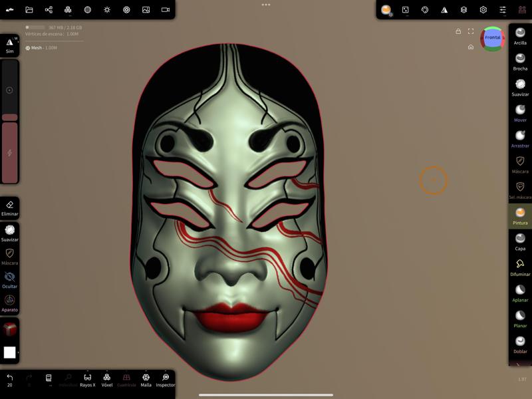
Task: Open the Material sphere menu
Action: click(88, 10)
